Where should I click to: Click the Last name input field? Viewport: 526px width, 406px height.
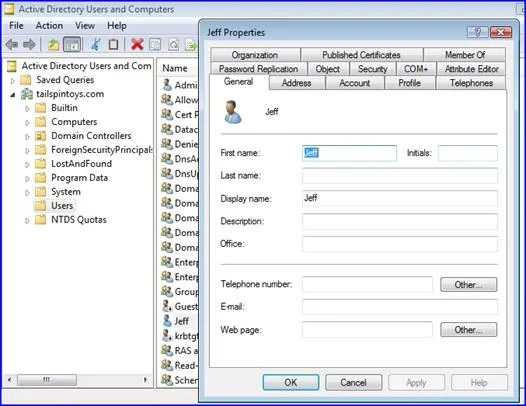[x=400, y=176]
